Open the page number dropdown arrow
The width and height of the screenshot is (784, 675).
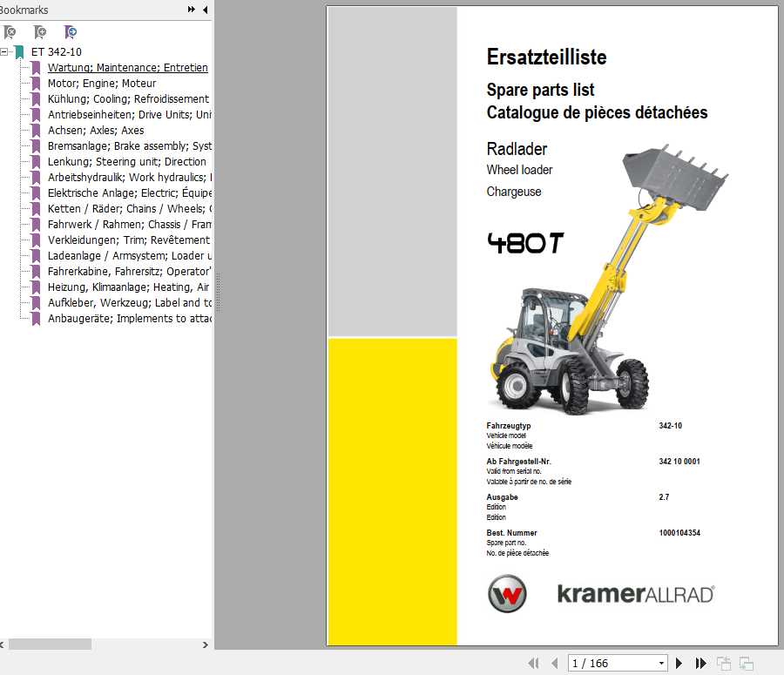pos(661,663)
